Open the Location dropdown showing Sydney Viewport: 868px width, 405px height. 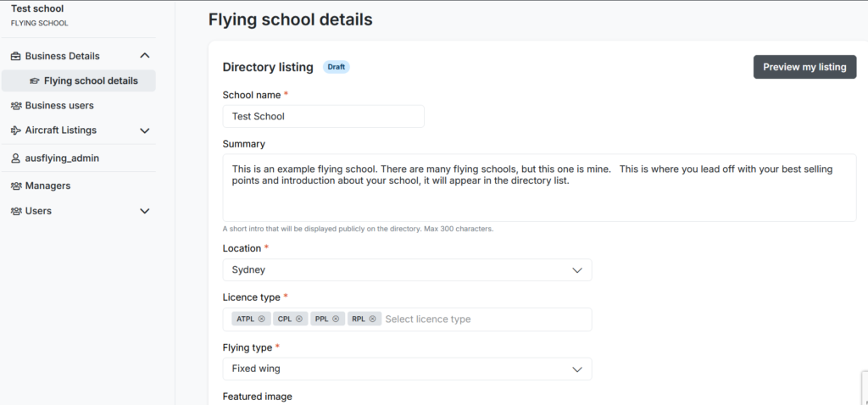click(407, 270)
